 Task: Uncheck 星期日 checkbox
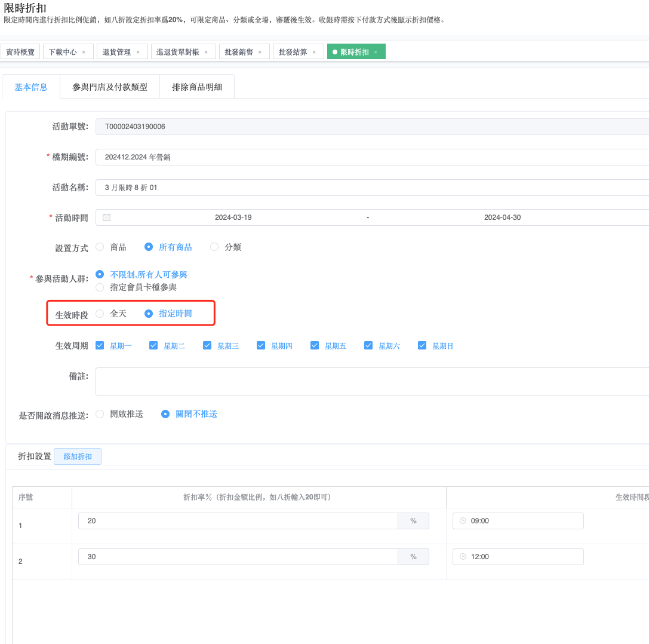point(422,345)
